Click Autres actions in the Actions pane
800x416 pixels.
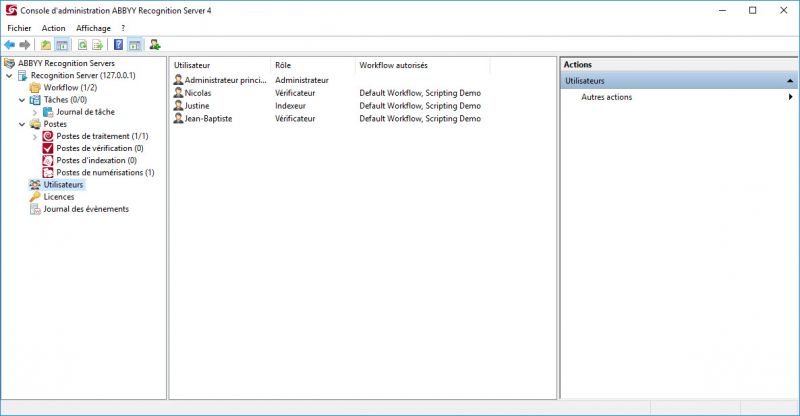[x=607, y=97]
